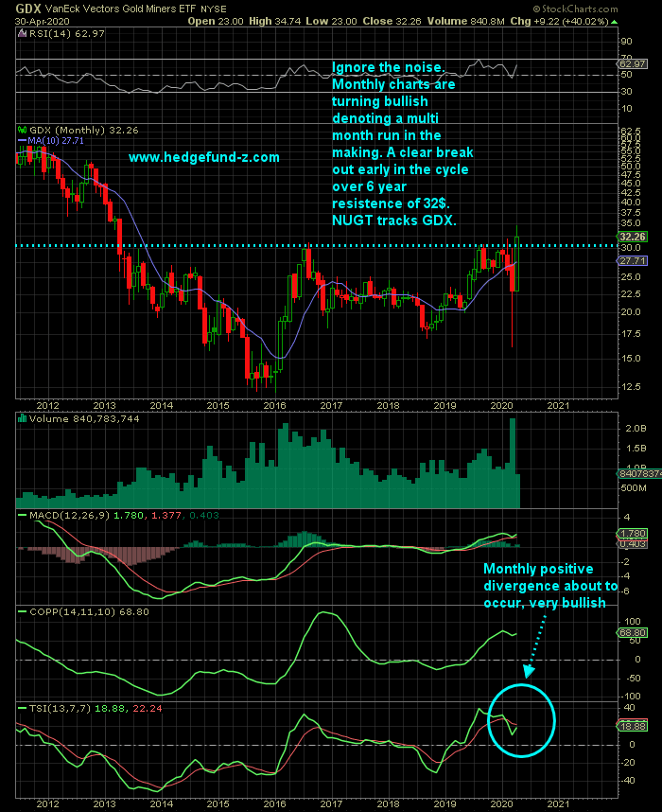
Task: Select the VanEck Vectors Gold Miners ETF title
Action: click(x=121, y=9)
